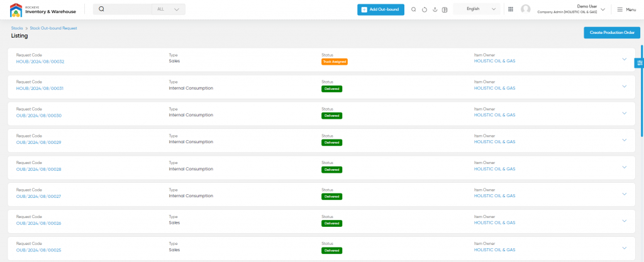
Task: Click the refresh icon in top toolbar
Action: [424, 9]
